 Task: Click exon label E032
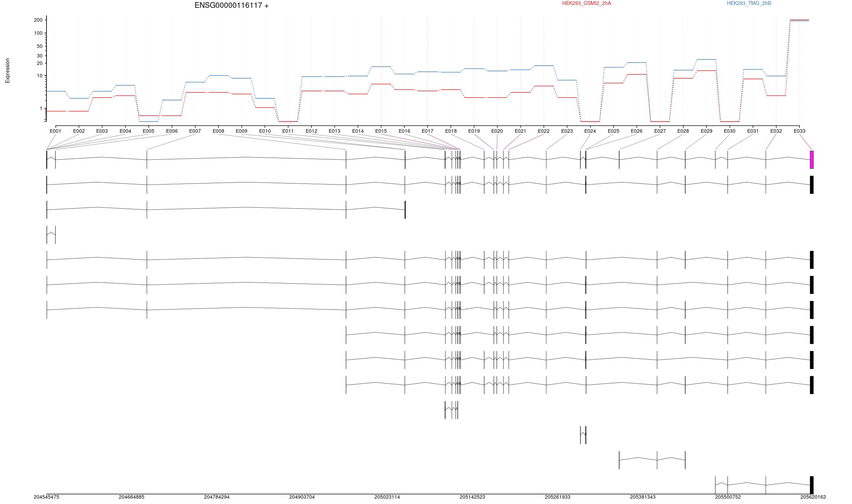776,131
